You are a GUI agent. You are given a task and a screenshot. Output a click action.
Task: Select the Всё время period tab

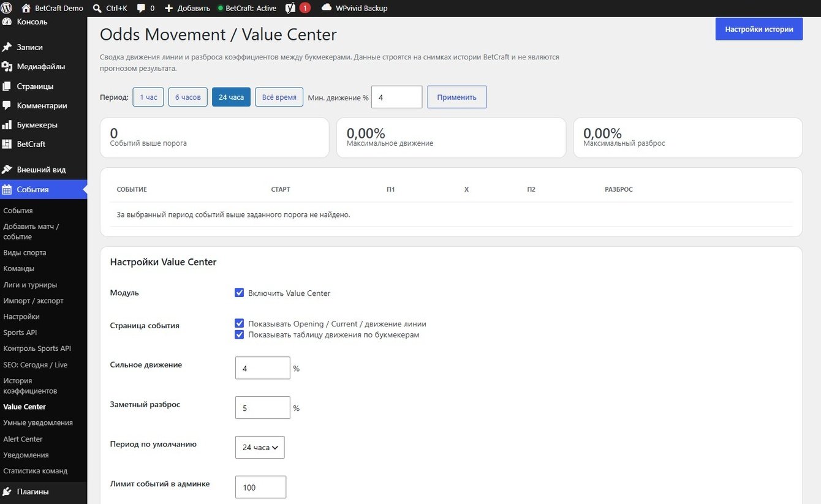tap(279, 97)
